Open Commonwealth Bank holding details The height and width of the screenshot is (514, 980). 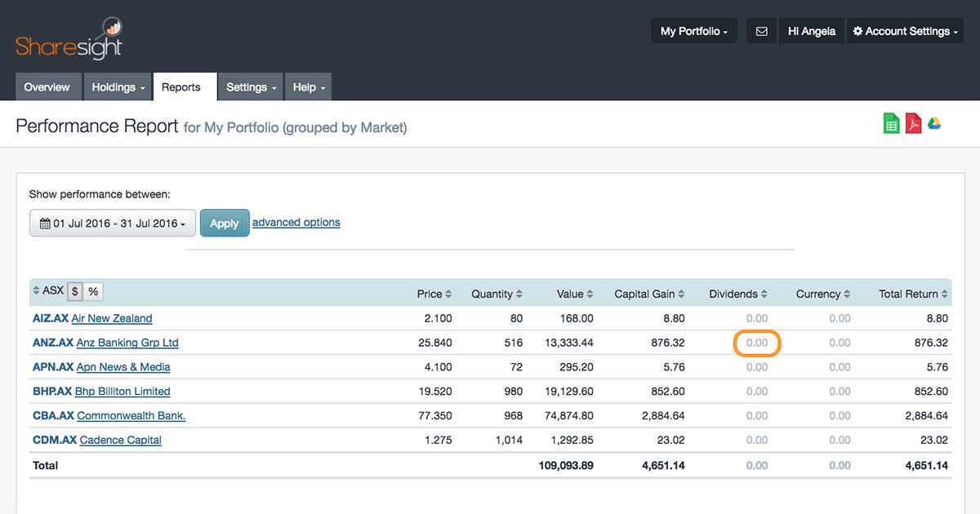[130, 415]
